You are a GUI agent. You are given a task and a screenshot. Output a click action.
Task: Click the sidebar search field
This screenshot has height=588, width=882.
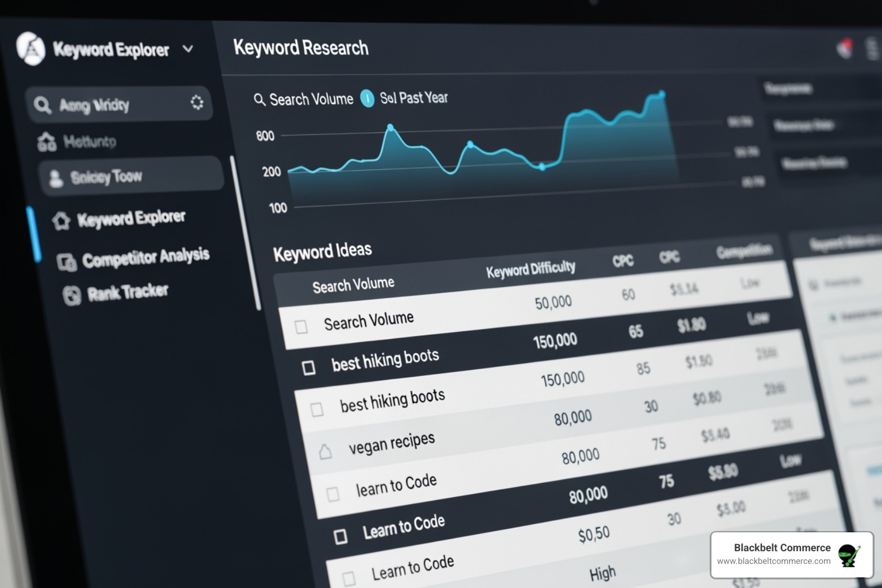119,105
